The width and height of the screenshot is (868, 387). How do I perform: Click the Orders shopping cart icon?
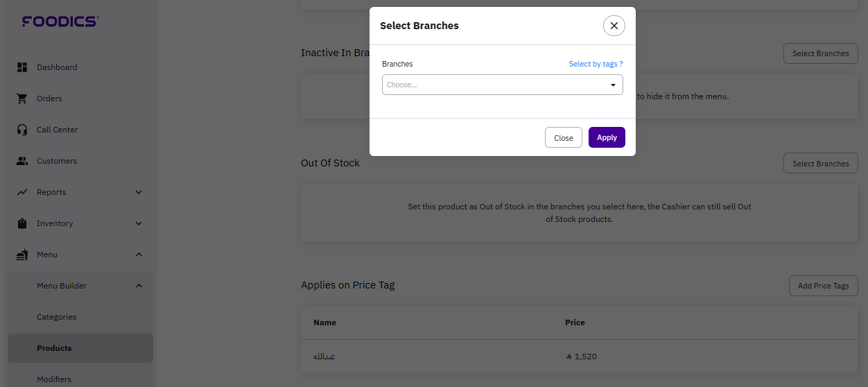(22, 98)
